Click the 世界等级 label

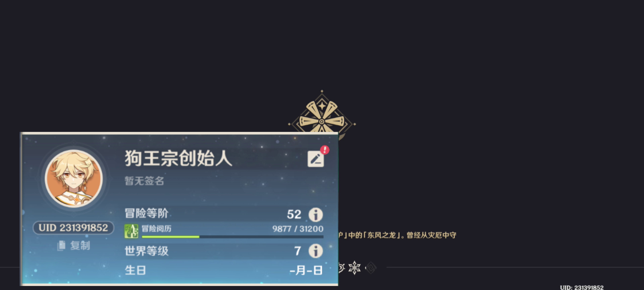click(147, 251)
